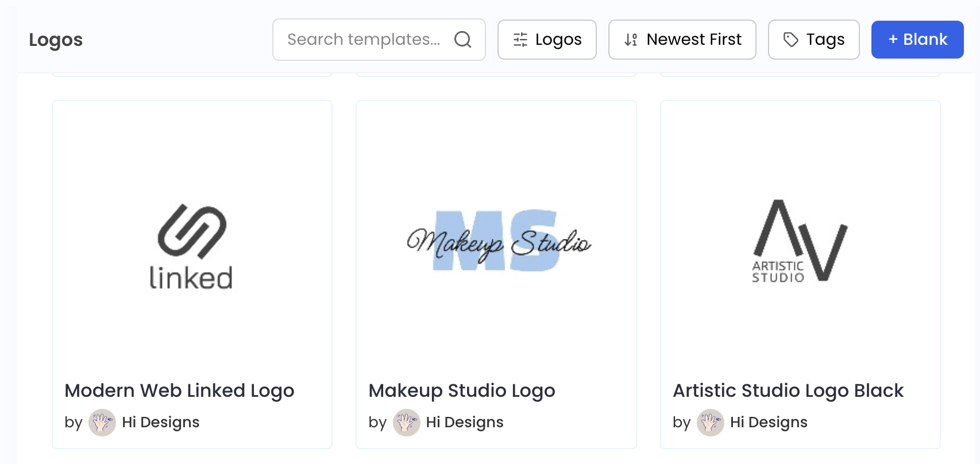Click Hi Designs avatar under Artistic Studio
The width and height of the screenshot is (980, 464).
(x=711, y=423)
